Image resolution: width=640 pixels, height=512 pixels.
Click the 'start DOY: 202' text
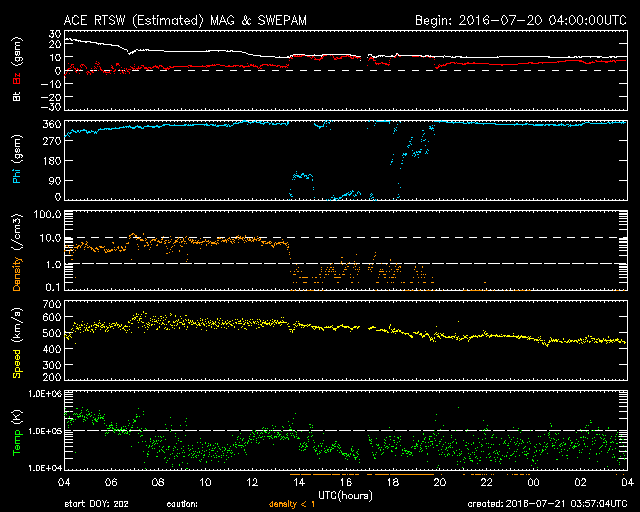click(96, 504)
